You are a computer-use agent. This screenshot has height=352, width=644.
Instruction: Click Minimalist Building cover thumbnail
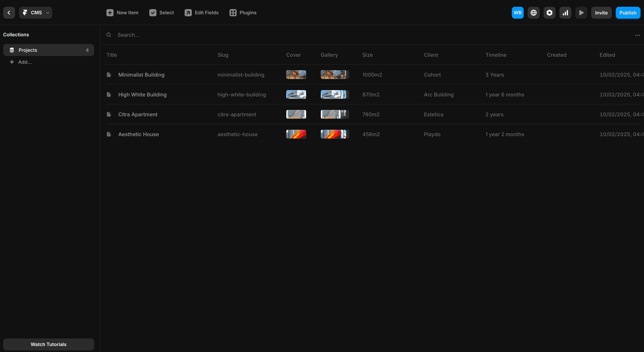pos(296,74)
